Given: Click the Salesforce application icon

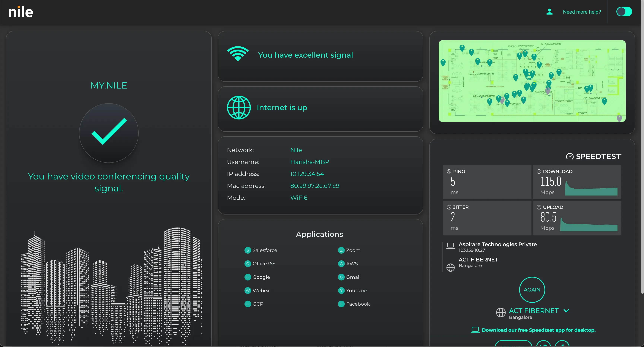Looking at the screenshot, I should pyautogui.click(x=247, y=250).
